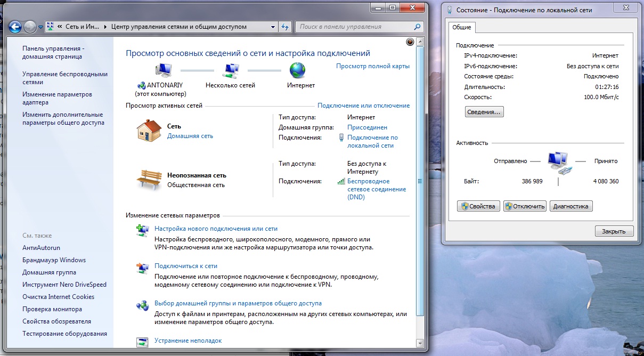Open the sidebar Домашняя группа link
The width and height of the screenshot is (644, 356).
point(49,272)
